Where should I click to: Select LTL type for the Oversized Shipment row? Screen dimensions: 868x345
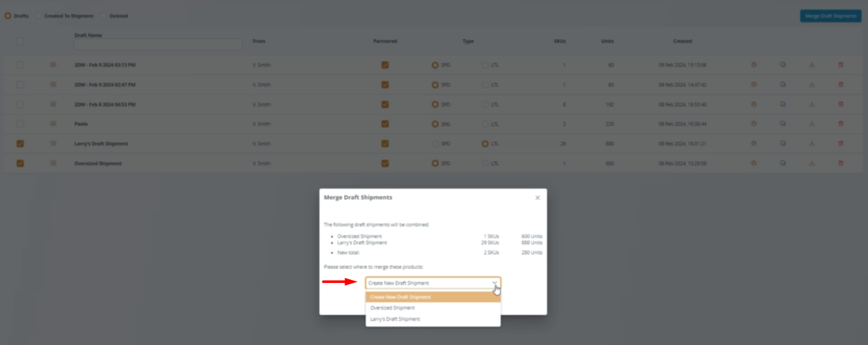[x=485, y=164]
